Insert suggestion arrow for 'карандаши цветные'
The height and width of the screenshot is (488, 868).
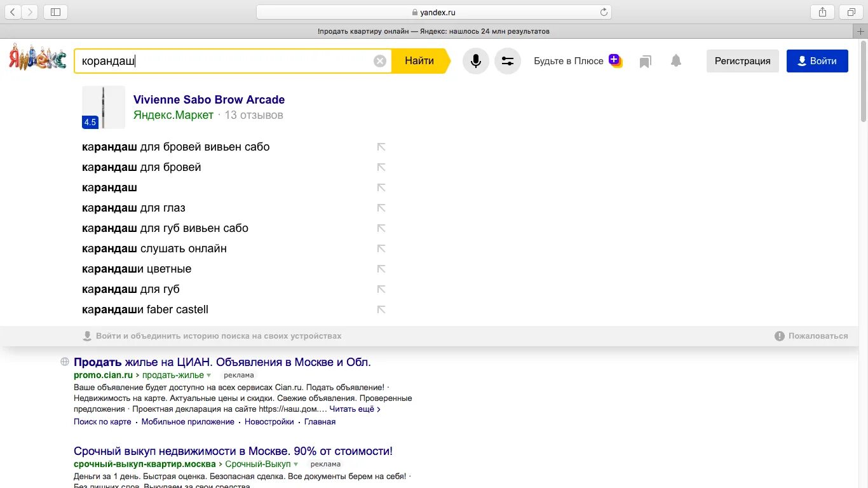[x=381, y=269]
